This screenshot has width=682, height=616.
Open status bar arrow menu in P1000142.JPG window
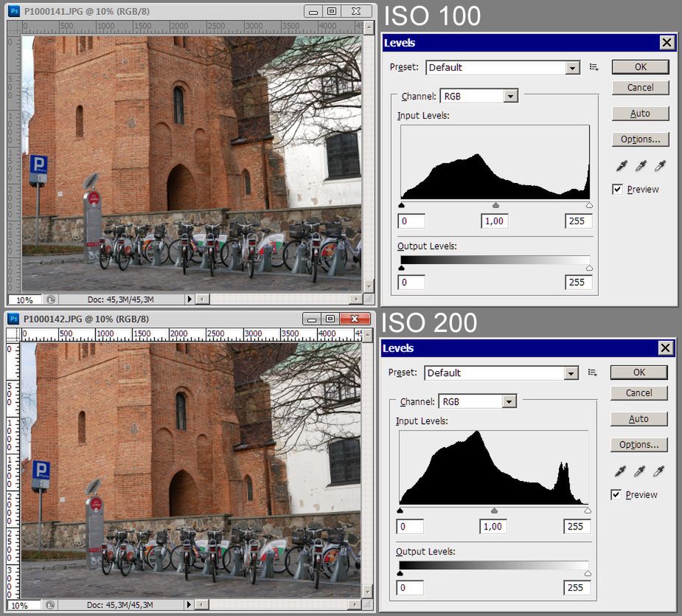[189, 604]
